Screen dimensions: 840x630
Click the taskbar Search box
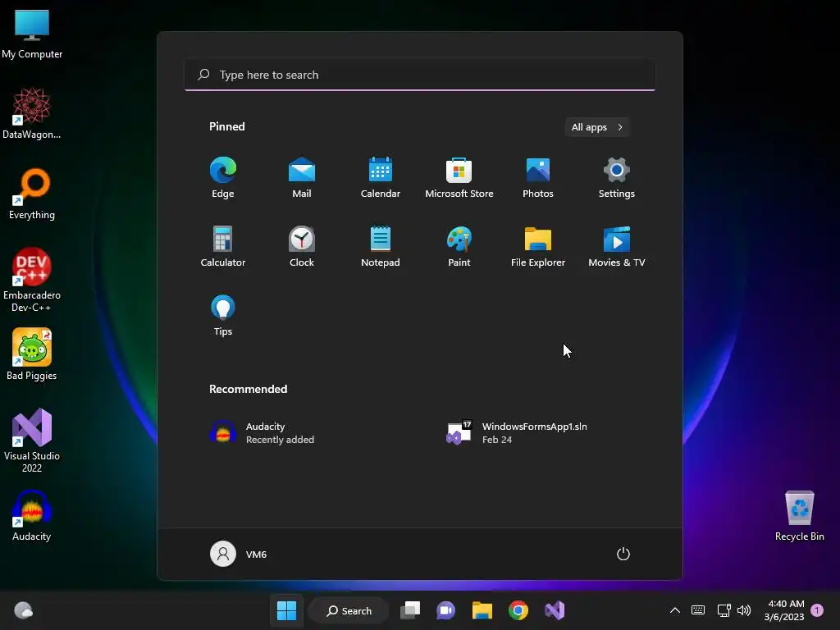[x=349, y=610]
